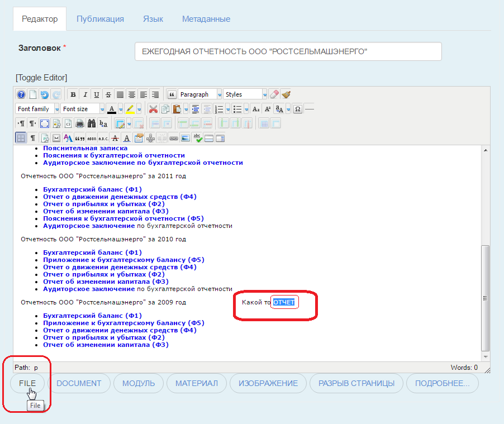Toggle Italic formatting
Image resolution: width=504 pixels, height=424 pixels.
85,94
